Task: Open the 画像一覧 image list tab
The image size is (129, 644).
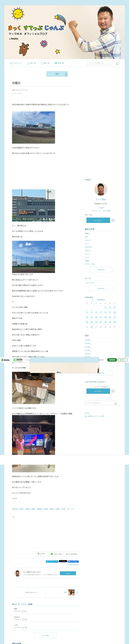Action: pos(45,63)
